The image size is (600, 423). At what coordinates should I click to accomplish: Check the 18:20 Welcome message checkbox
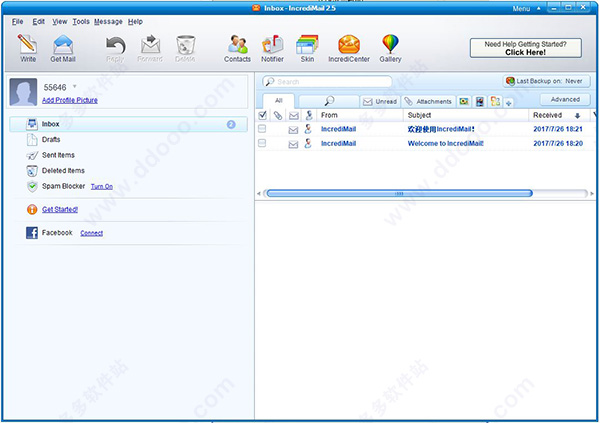[x=262, y=143]
